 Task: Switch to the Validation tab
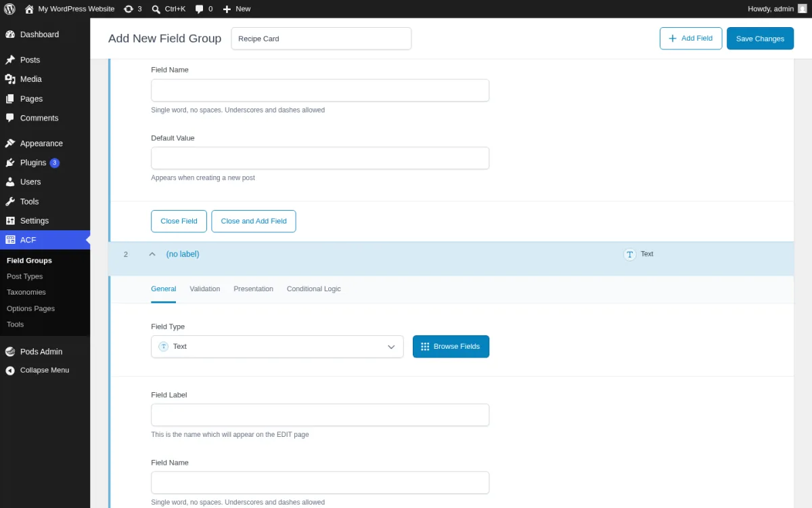[x=205, y=289]
